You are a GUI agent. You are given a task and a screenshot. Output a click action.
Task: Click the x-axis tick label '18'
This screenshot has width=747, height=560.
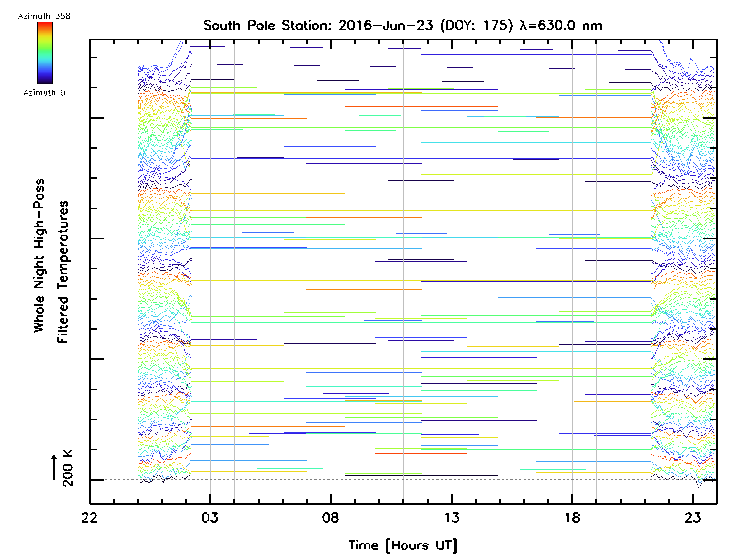(572, 518)
